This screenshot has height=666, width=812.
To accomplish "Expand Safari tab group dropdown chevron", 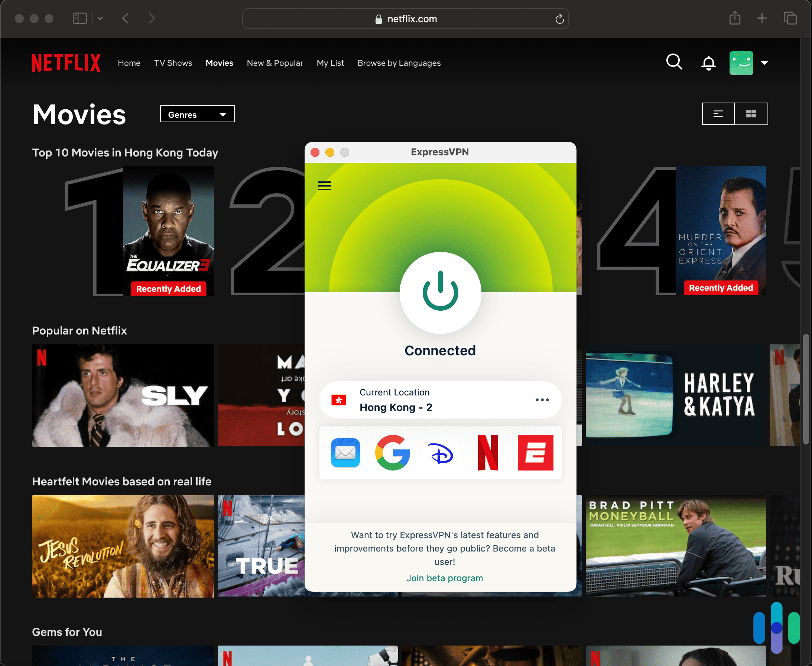I will [100, 18].
